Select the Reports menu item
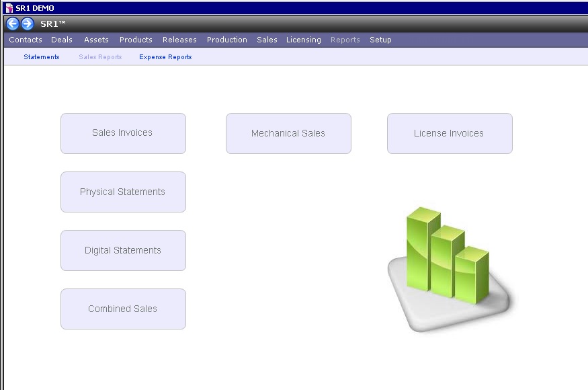This screenshot has height=390, width=588. 345,40
